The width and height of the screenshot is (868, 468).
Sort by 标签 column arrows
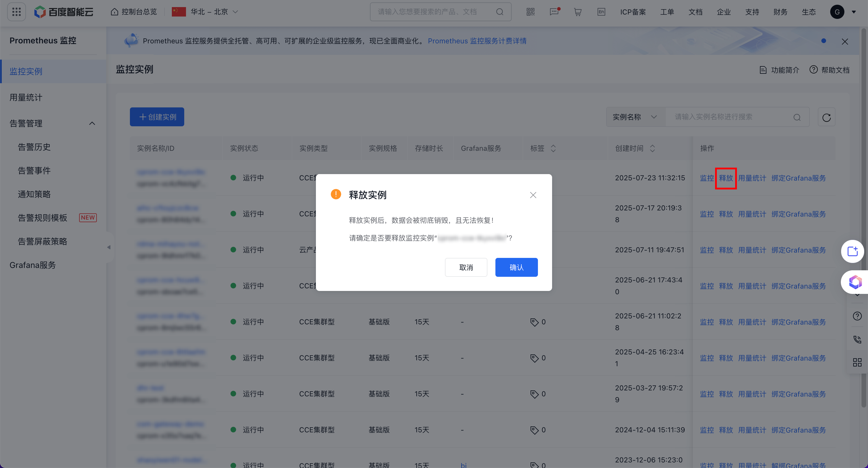click(x=553, y=148)
